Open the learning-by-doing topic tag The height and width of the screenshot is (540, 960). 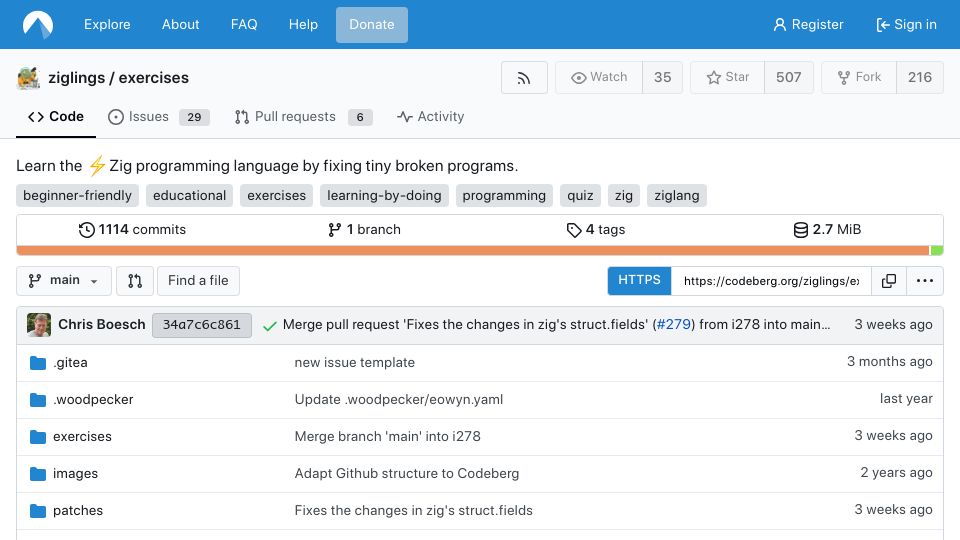pyautogui.click(x=384, y=196)
